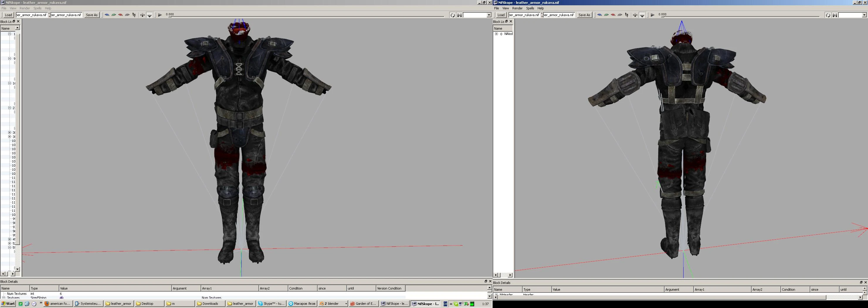Screen dimensions: 868x308
Task: Expand hidden system tray icons arrow
Action: pos(451,304)
